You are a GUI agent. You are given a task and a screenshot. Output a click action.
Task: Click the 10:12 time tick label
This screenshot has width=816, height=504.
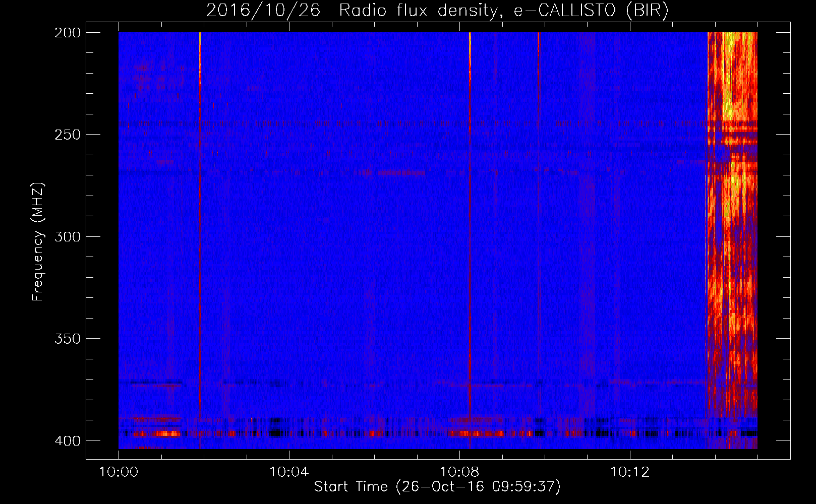[x=630, y=472]
